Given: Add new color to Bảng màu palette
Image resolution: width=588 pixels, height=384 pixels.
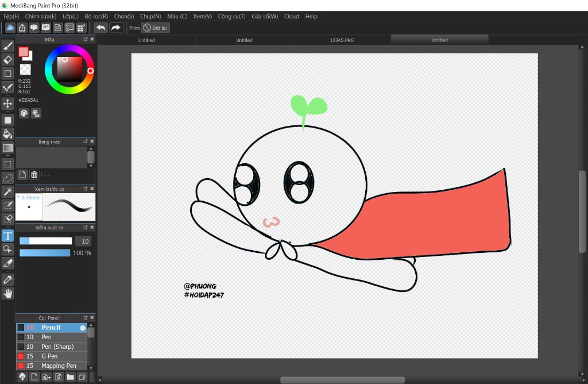Looking at the screenshot, I should 22,175.
